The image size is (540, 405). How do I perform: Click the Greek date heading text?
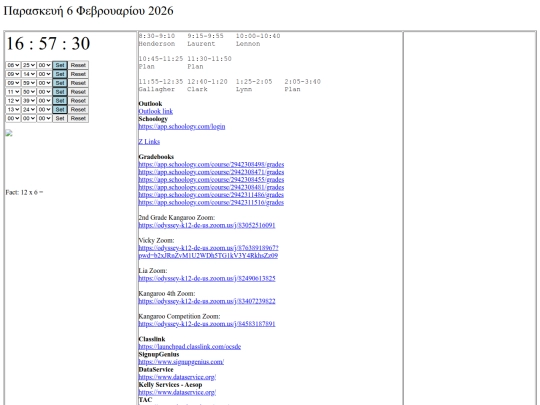pyautogui.click(x=89, y=11)
